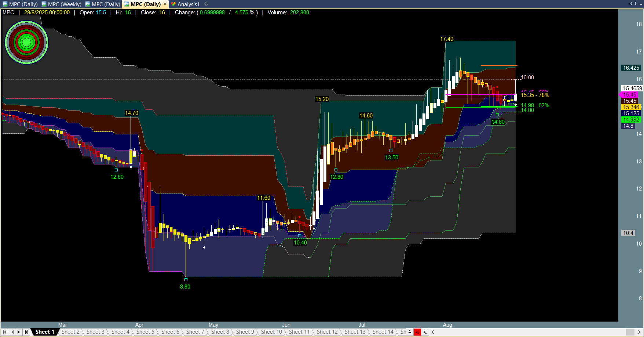Open the Analysis1 tab

(x=189, y=4)
